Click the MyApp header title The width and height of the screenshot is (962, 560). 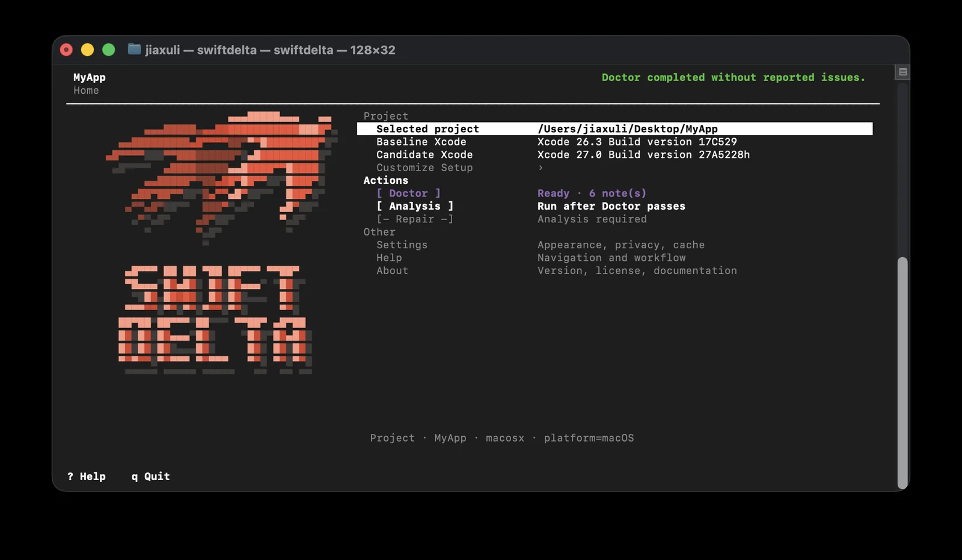point(90,78)
